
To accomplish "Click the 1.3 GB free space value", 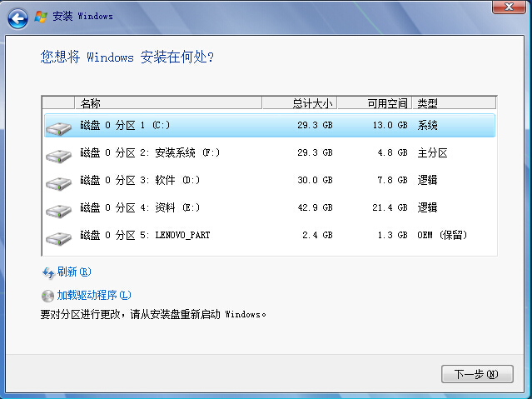I will (393, 235).
